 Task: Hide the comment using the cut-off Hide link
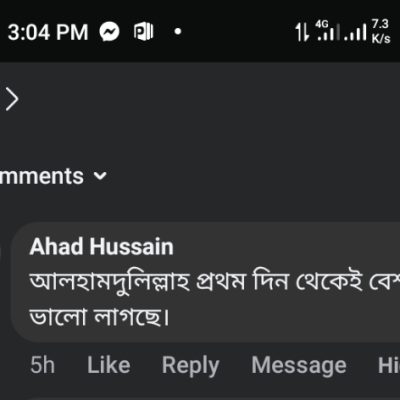389,365
